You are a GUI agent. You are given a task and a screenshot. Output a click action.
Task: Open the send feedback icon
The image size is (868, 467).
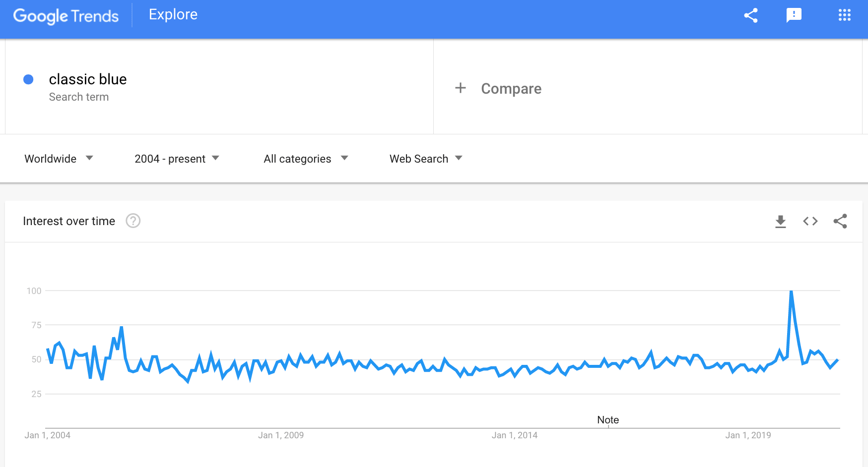(794, 15)
